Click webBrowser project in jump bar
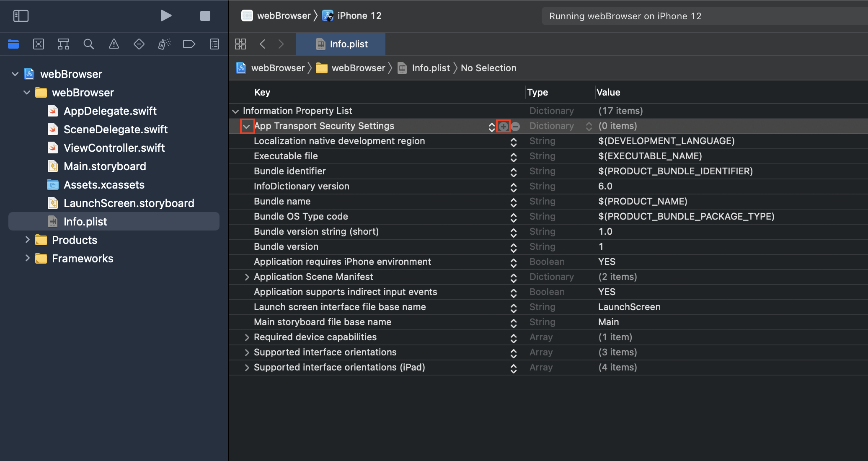Screen dimensions: 868x461 pyautogui.click(x=271, y=68)
